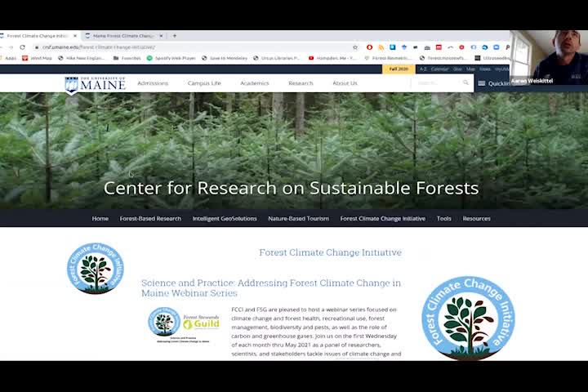Open the Spotify Web Player bookmark

[171, 58]
